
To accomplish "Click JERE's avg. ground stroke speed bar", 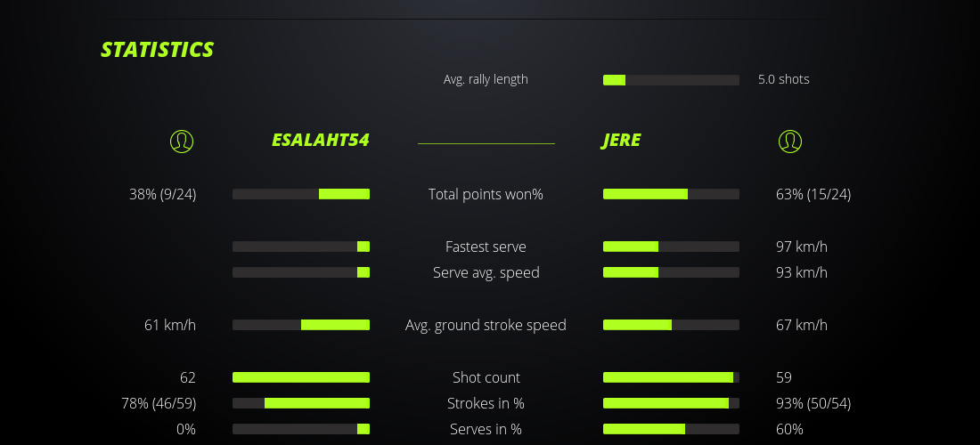I will [671, 325].
